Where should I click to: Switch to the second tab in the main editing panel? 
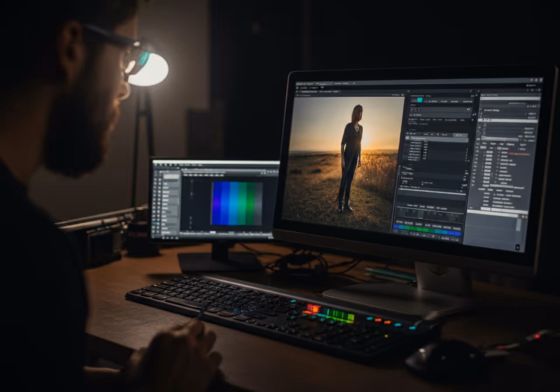313,87
